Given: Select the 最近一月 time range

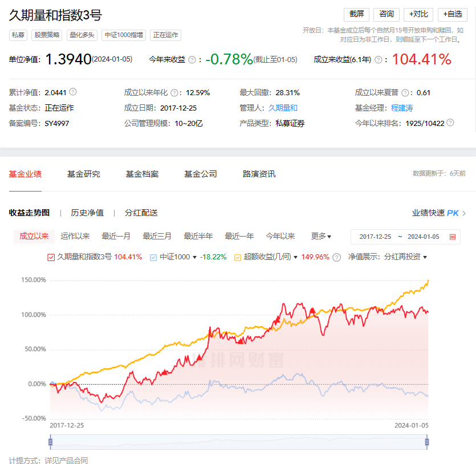Looking at the screenshot, I should coord(116,236).
